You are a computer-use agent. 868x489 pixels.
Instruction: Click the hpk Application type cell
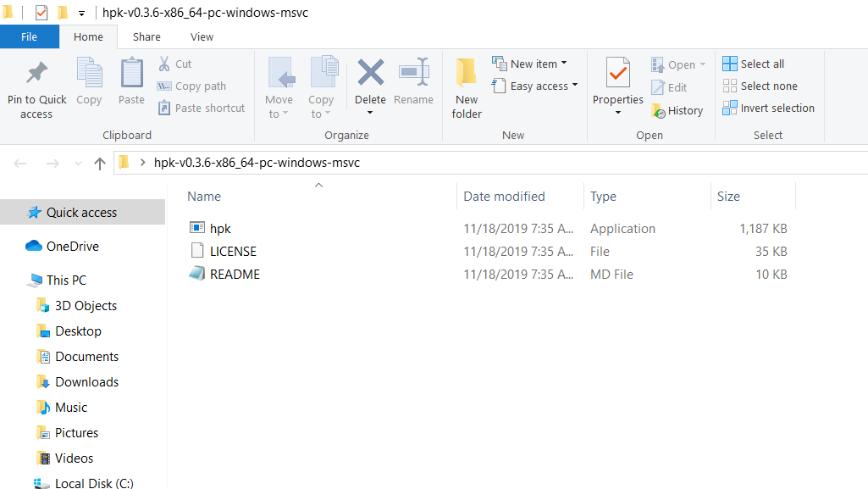coord(622,229)
